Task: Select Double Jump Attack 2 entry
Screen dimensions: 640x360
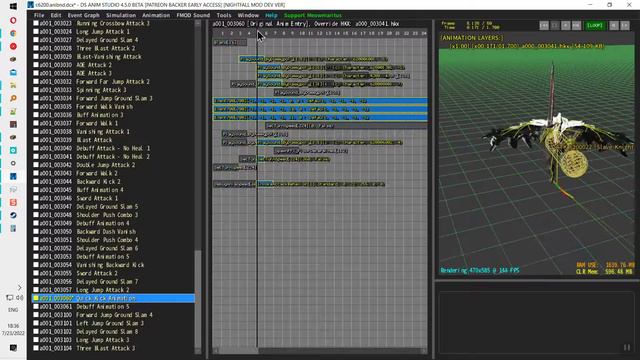Action: [x=113, y=165]
